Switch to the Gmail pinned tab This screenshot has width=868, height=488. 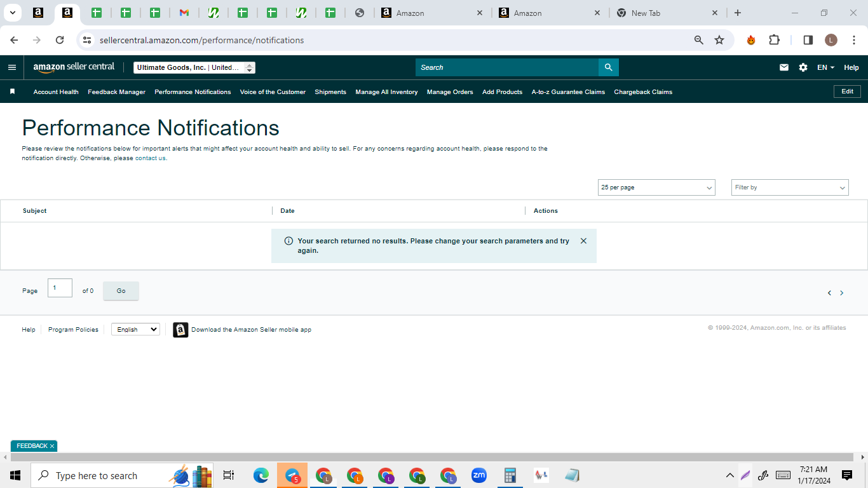tap(184, 13)
